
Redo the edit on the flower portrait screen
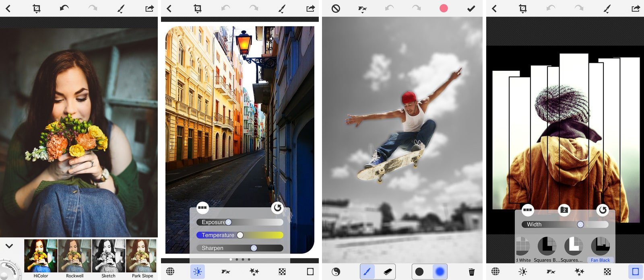coord(93,8)
